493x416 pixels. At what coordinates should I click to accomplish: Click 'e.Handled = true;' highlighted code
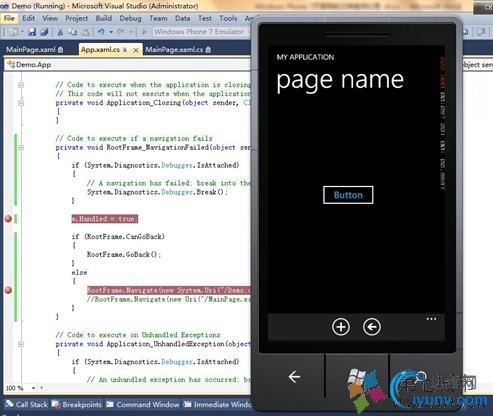pos(105,219)
